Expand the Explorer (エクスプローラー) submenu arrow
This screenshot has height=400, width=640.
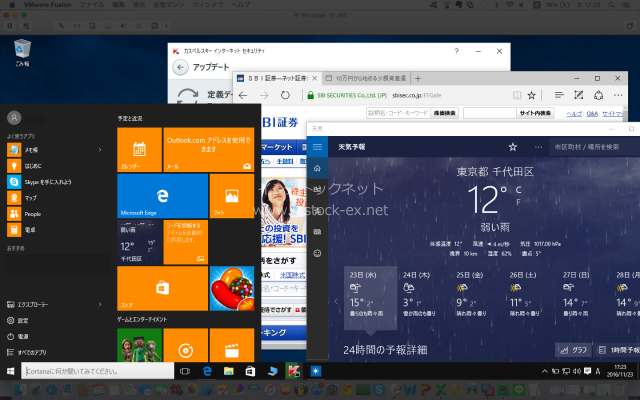tap(100, 304)
